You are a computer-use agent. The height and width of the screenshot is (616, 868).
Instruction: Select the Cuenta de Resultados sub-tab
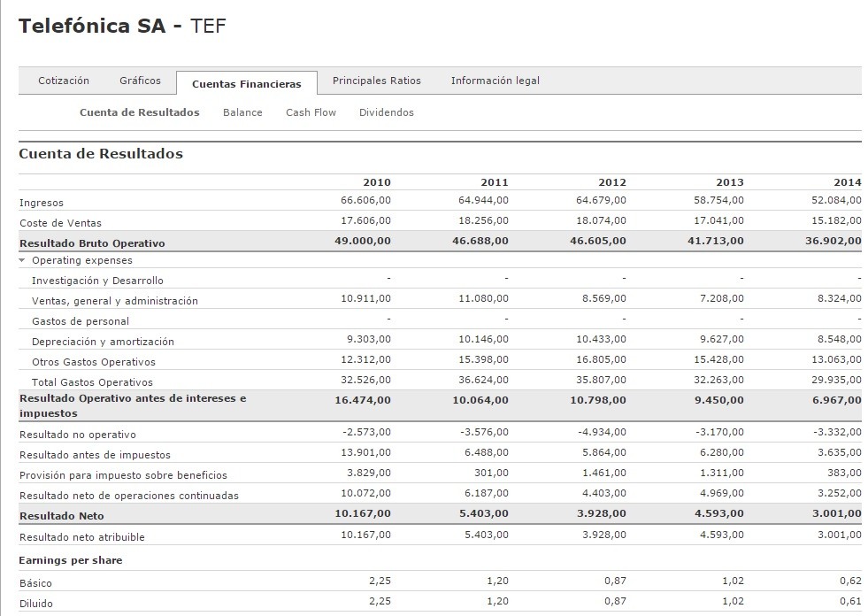(x=140, y=112)
